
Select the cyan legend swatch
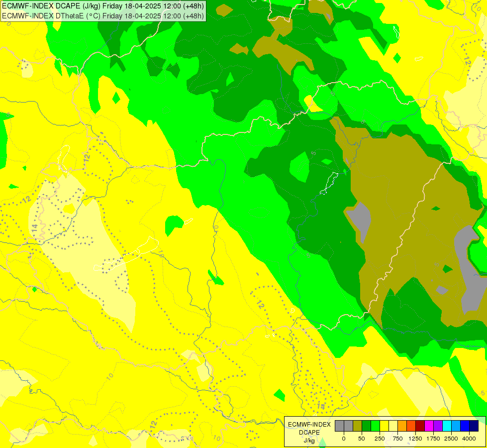coord(448,426)
